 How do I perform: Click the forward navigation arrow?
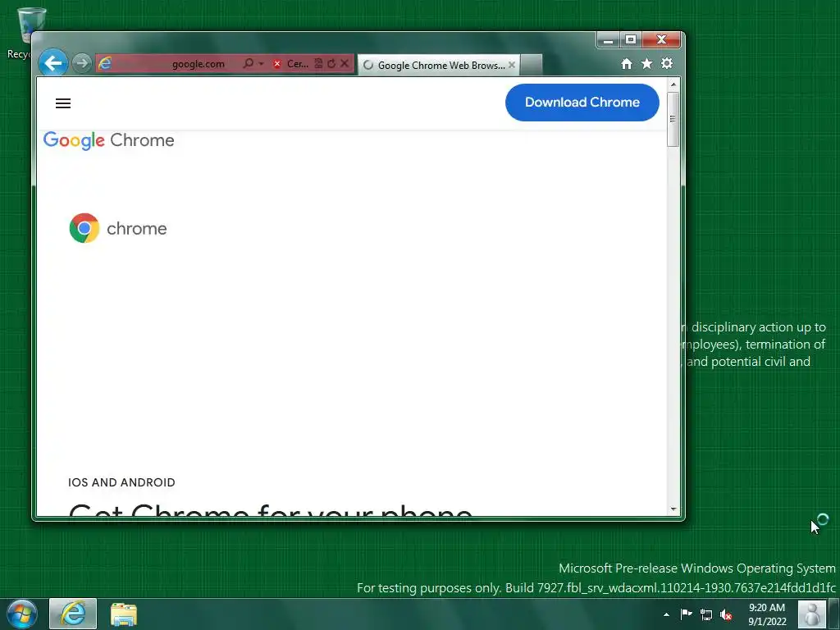pos(81,63)
